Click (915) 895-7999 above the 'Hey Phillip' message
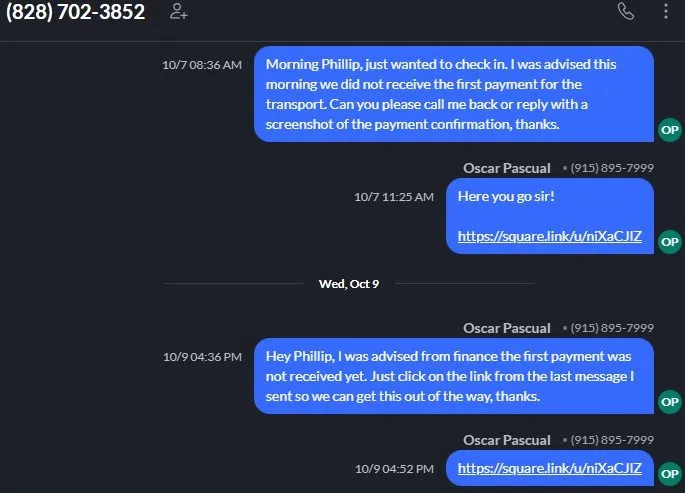The image size is (685, 493). pos(612,328)
